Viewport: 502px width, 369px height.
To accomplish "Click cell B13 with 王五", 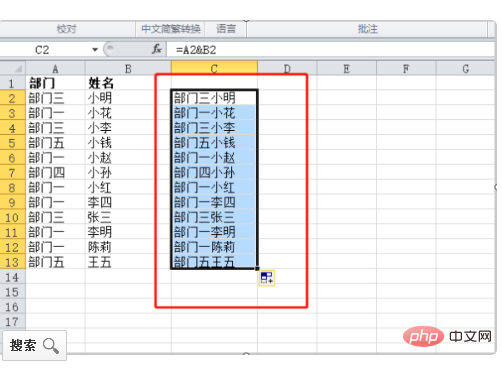I will [128, 262].
